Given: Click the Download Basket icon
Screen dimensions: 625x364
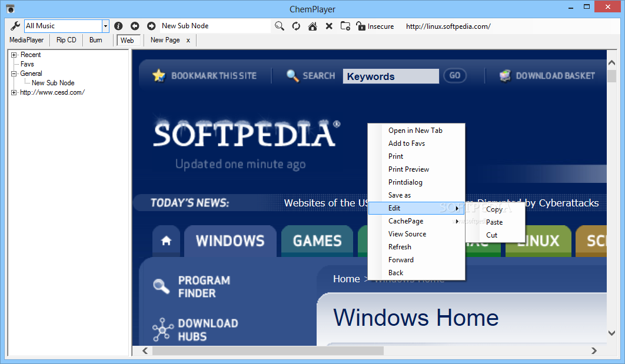Looking at the screenshot, I should tap(505, 75).
